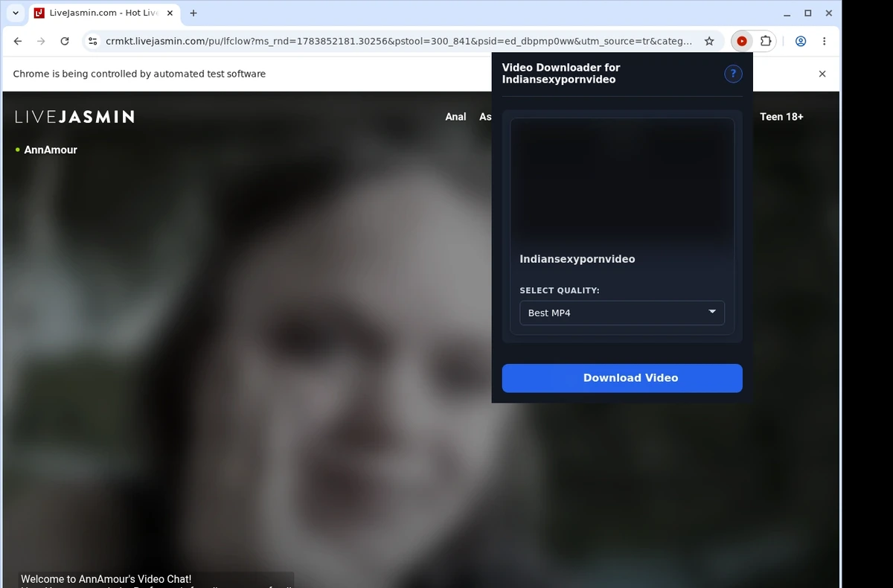
Task: Add a new tab with plus button
Action: coord(193,13)
